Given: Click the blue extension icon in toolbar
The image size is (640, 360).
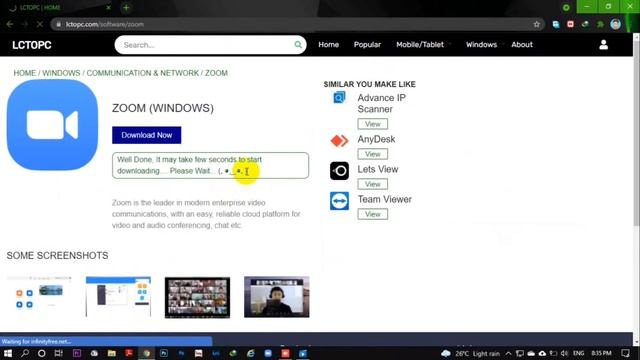Looking at the screenshot, I should pyautogui.click(x=556, y=24).
